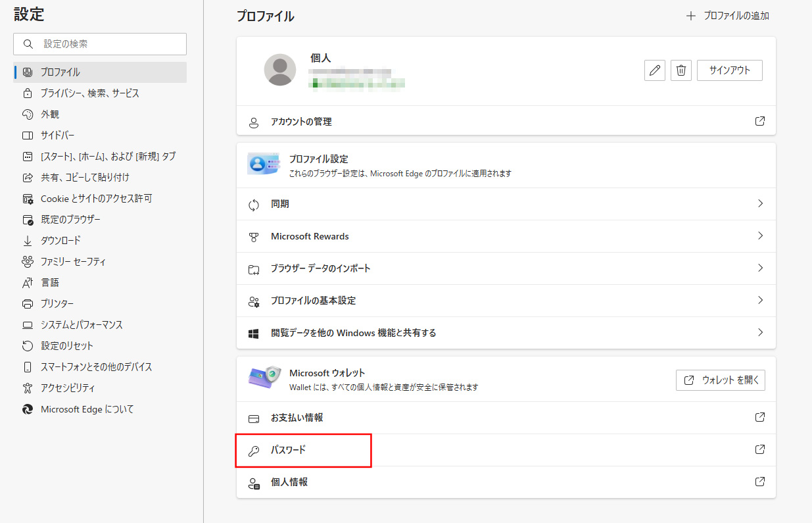Click the magnifier icon in settings search
Viewport: 812px width, 523px height.
coord(28,44)
